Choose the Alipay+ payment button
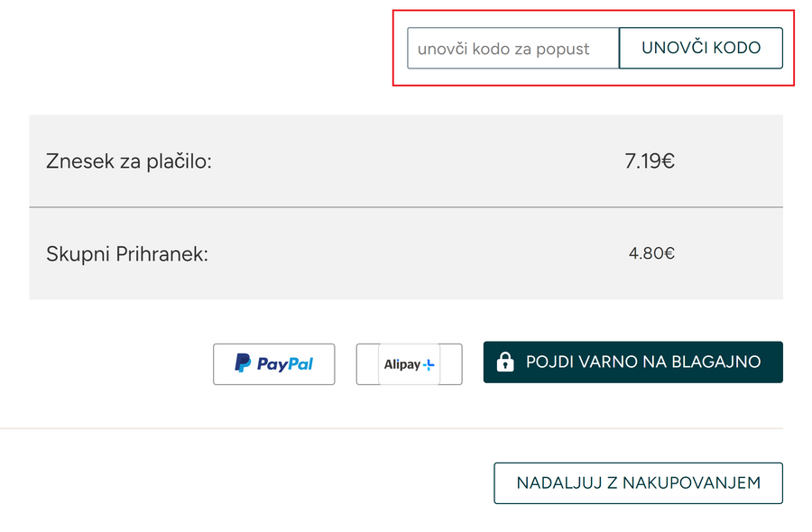Screen dimensions: 812x532 point(409,364)
